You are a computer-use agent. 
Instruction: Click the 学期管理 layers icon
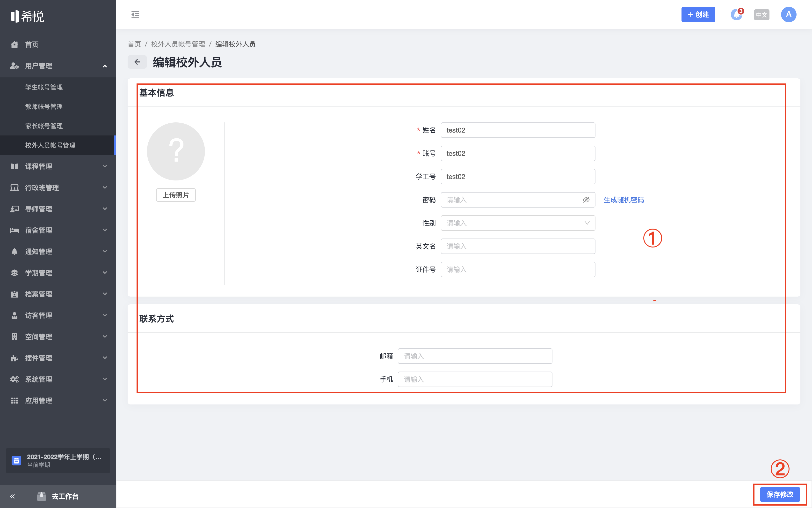click(x=14, y=273)
